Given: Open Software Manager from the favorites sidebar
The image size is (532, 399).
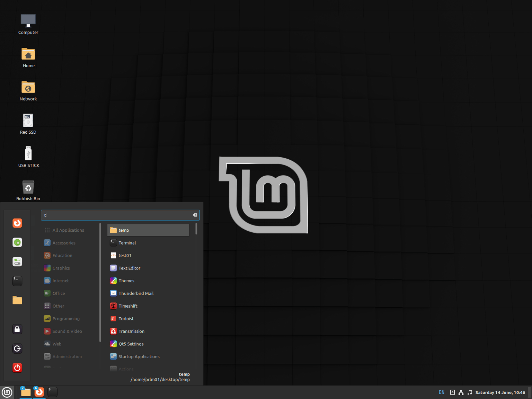Looking at the screenshot, I should 17,242.
